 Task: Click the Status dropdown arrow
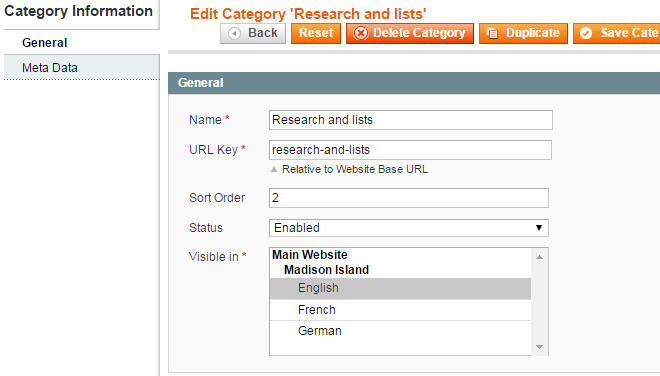tap(539, 228)
